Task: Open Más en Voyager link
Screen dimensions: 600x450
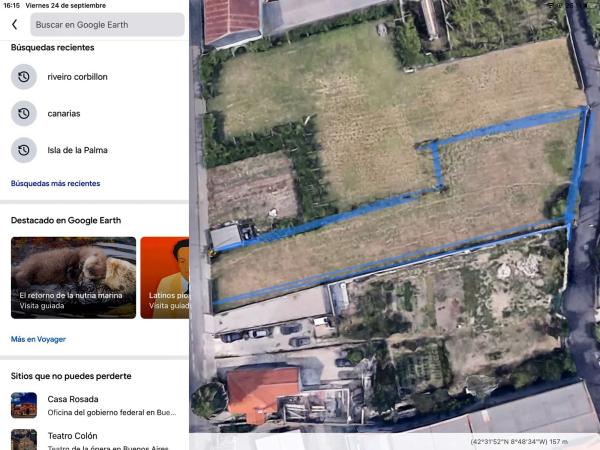Action: click(x=38, y=339)
